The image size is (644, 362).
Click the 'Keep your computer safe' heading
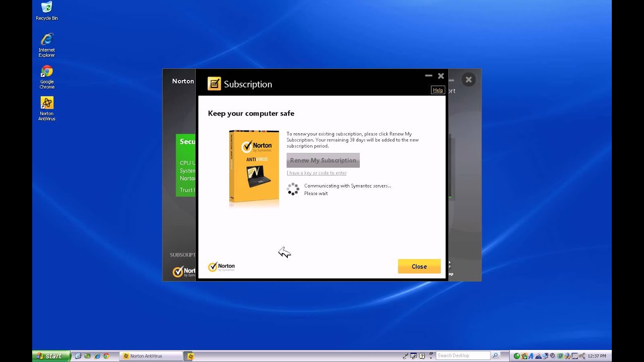click(251, 114)
